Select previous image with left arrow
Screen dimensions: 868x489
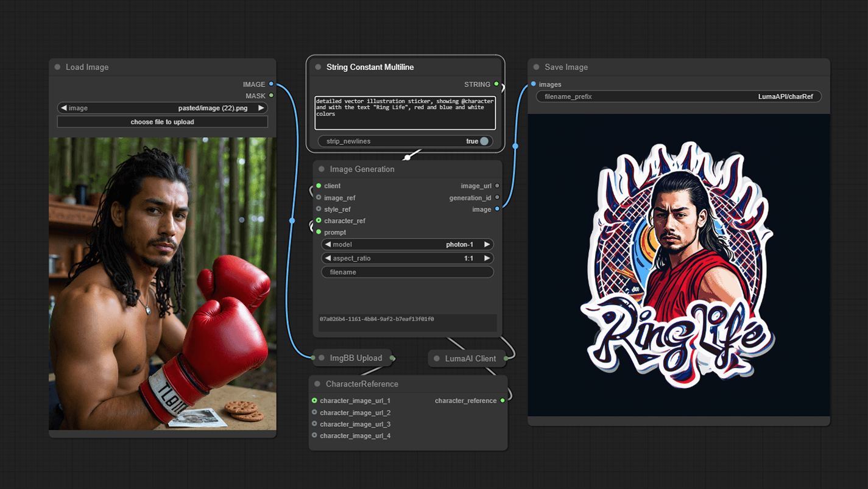click(x=63, y=108)
